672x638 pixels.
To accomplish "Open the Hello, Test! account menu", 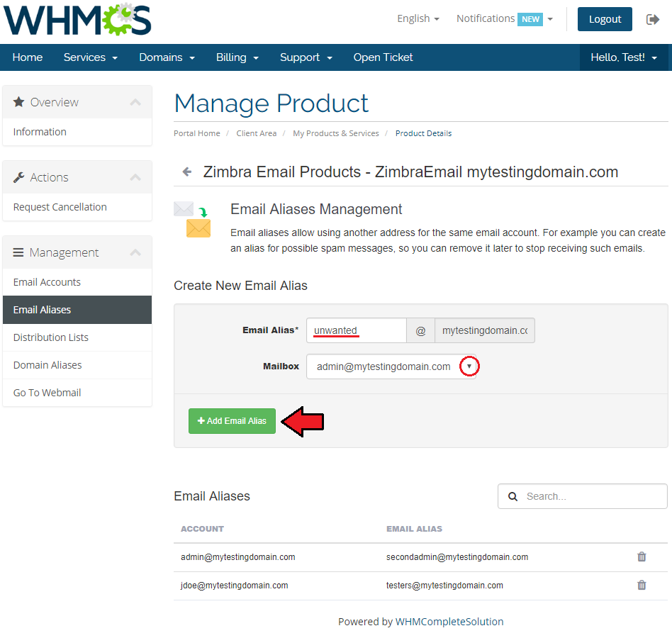I will pyautogui.click(x=624, y=57).
